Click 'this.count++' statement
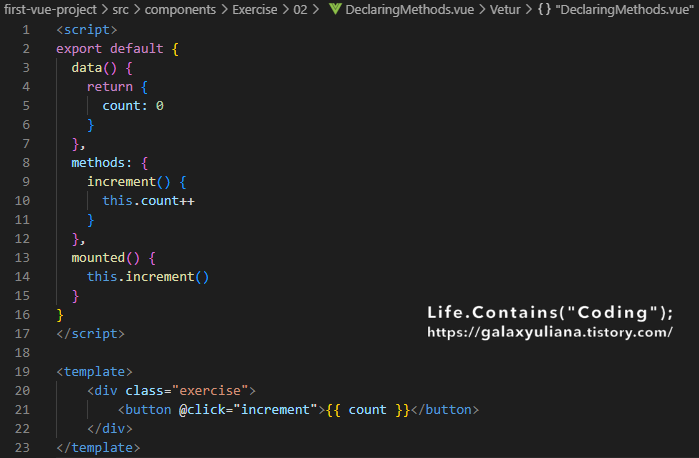699x458 pixels. 148,201
